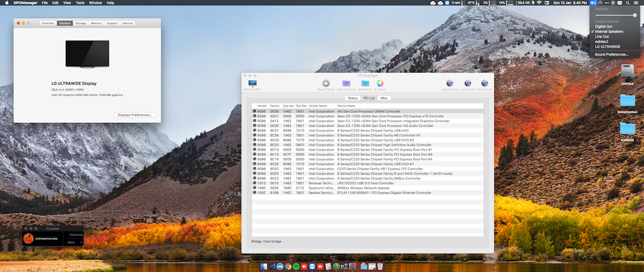The image size is (644, 272).
Task: Open the Window menu
Action: (x=95, y=3)
